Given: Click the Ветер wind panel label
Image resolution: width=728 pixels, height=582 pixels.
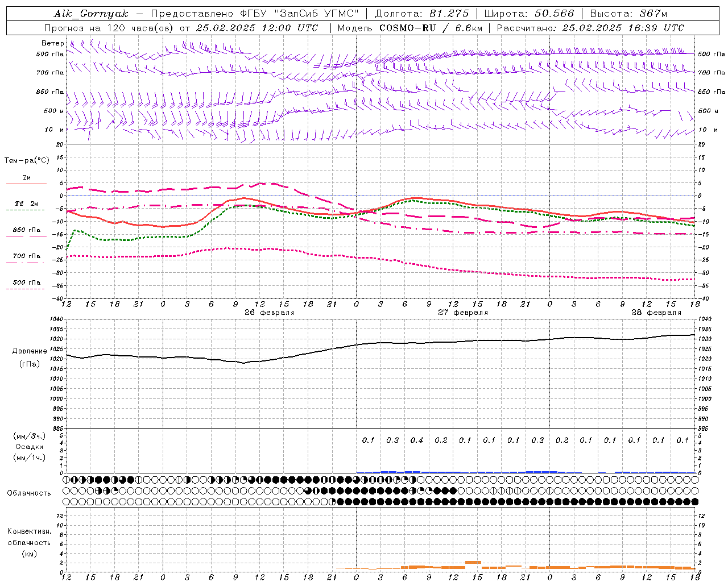Looking at the screenshot, I should point(53,43).
